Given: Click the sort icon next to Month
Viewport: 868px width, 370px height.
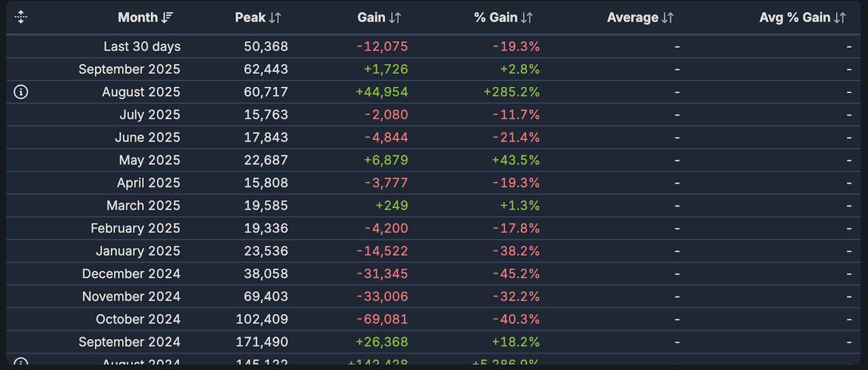Looking at the screenshot, I should point(167,18).
